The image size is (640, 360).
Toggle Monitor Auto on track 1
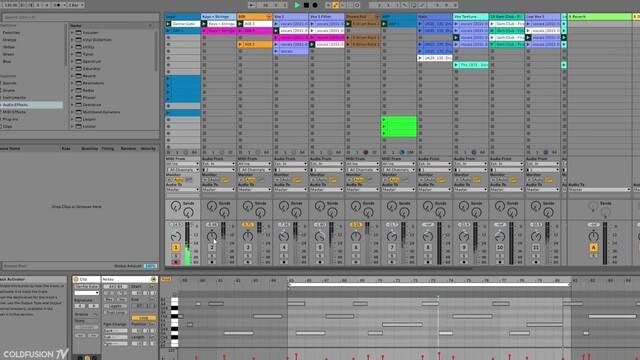[x=179, y=180]
